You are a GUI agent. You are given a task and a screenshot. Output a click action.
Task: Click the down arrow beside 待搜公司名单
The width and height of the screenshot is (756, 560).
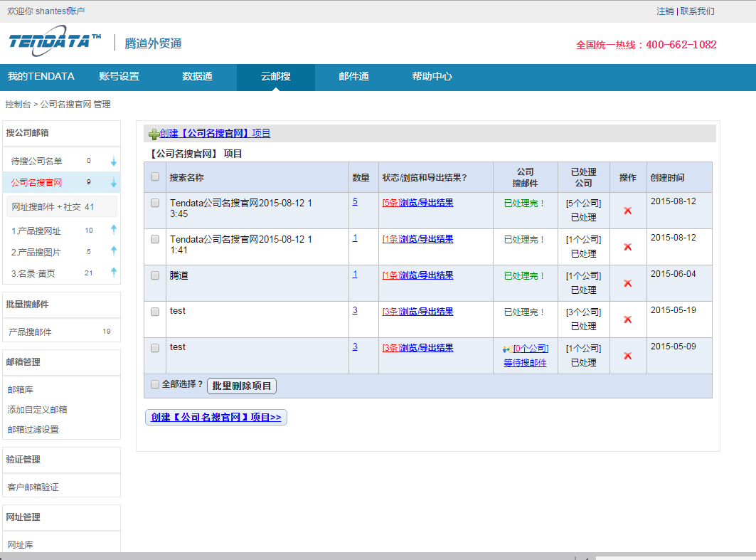click(x=113, y=162)
